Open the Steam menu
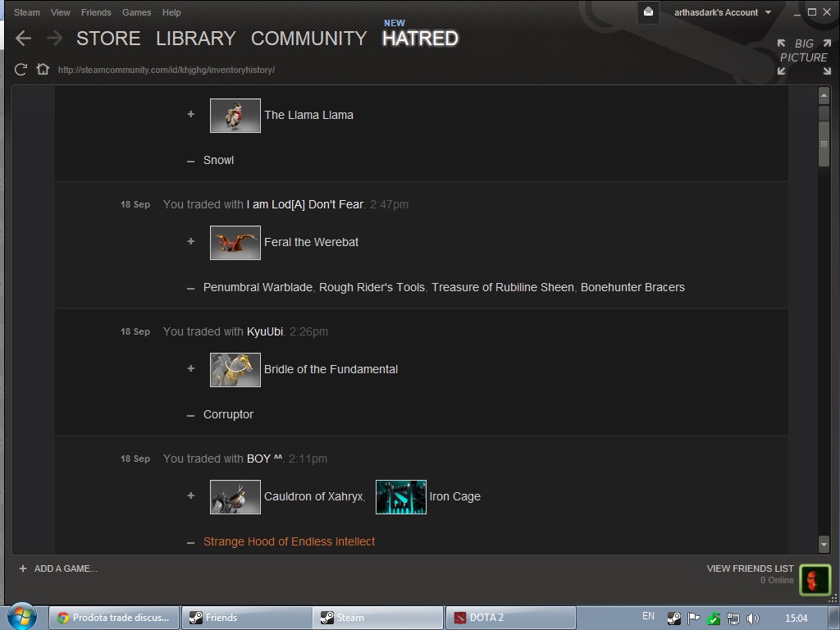 [27, 12]
